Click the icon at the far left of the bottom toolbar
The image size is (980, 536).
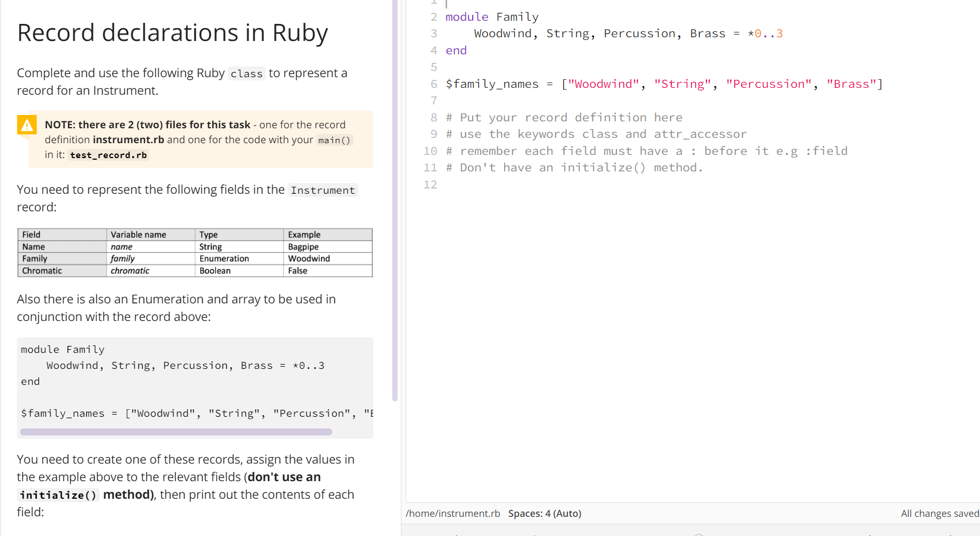pyautogui.click(x=456, y=534)
